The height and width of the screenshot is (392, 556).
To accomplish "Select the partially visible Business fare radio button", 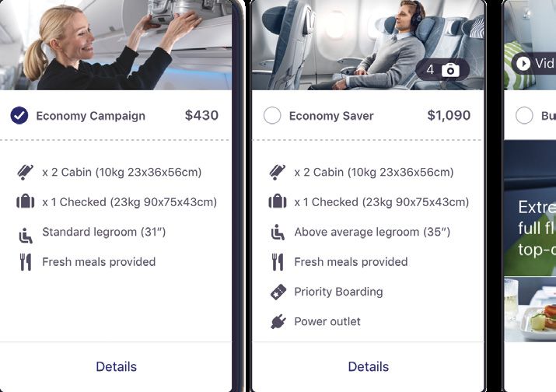I will point(524,115).
